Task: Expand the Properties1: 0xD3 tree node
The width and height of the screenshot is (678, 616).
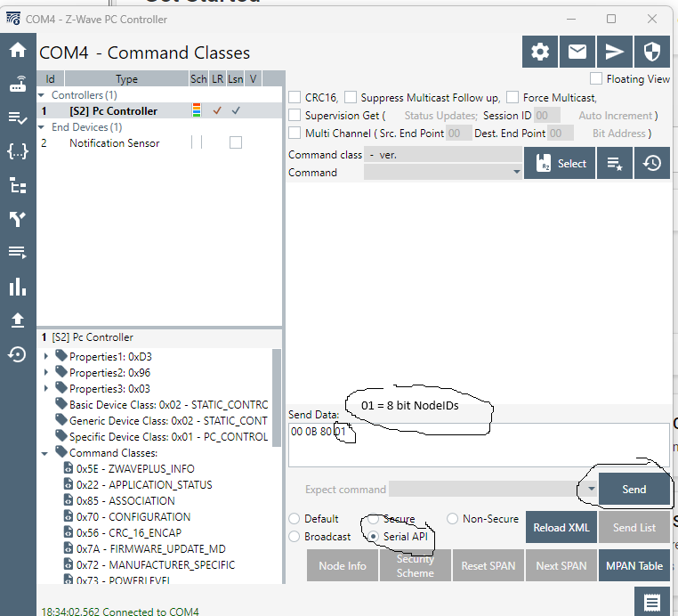Action: click(x=47, y=357)
